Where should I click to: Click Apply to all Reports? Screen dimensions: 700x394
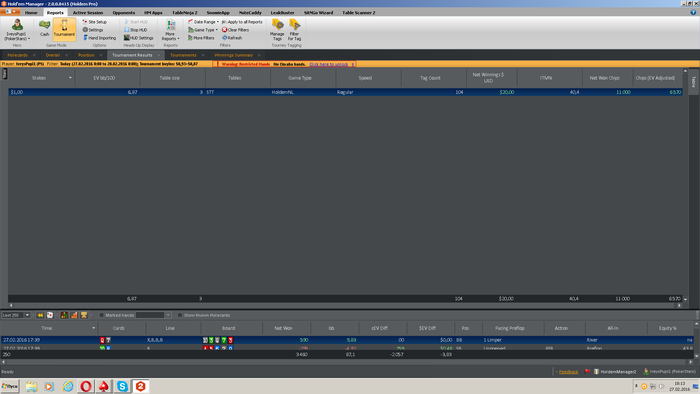click(x=242, y=22)
